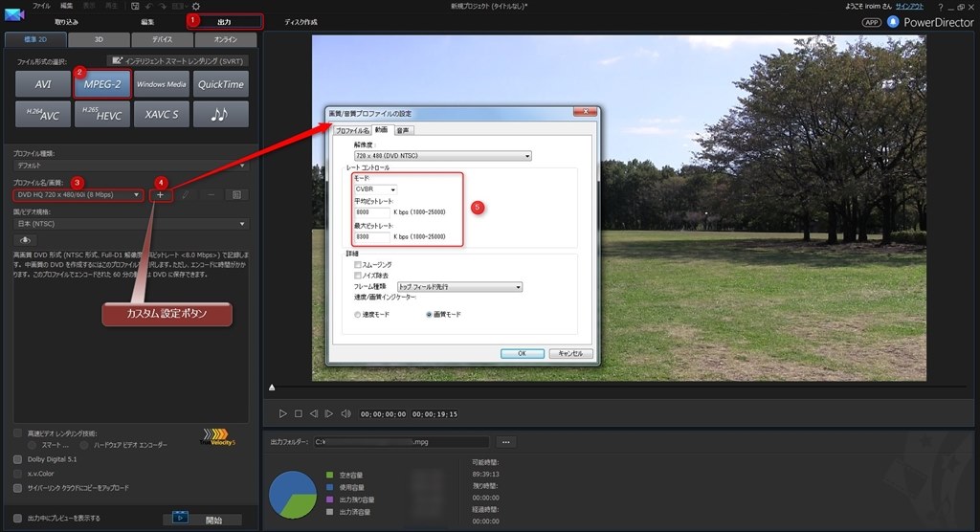This screenshot has height=532, width=980.
Task: Click the PowerDirector logo icon top-left
Action: 13,14
